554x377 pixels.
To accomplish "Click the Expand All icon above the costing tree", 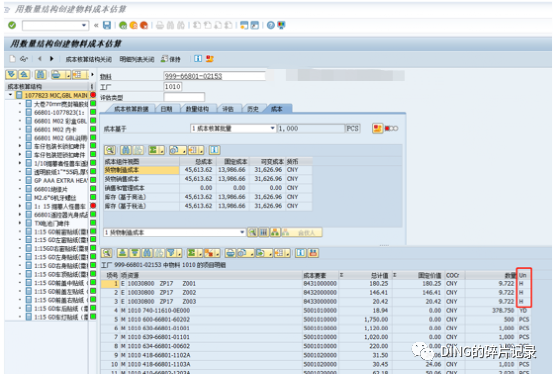I will (12, 75).
